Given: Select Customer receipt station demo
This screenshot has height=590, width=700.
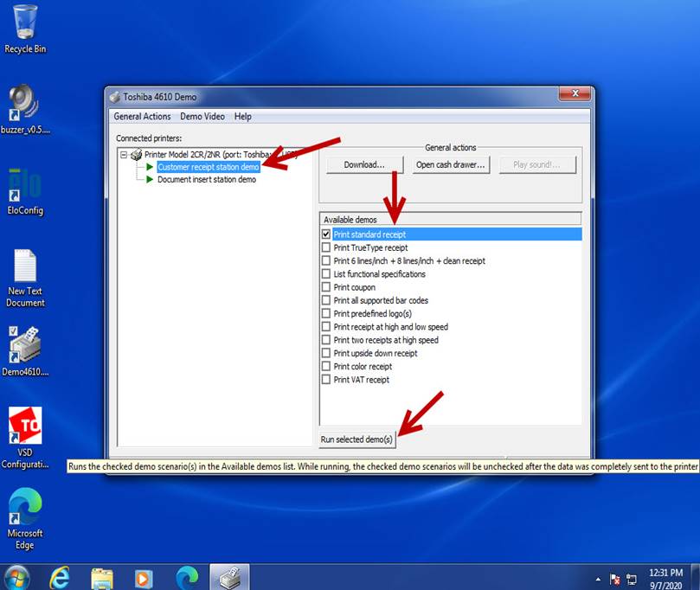Looking at the screenshot, I should pos(208,167).
